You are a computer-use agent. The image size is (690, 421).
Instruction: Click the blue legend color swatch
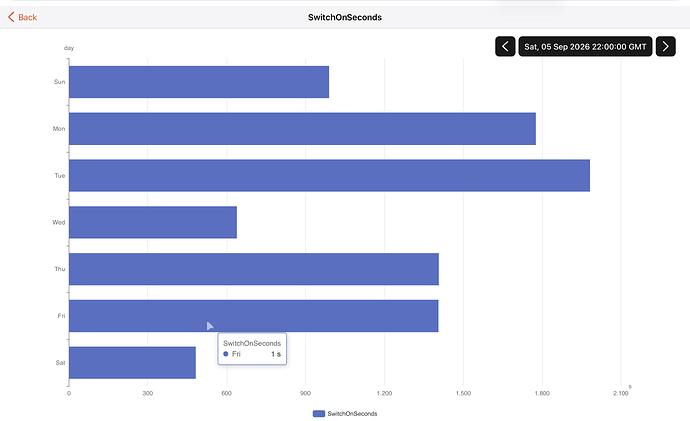tap(319, 414)
